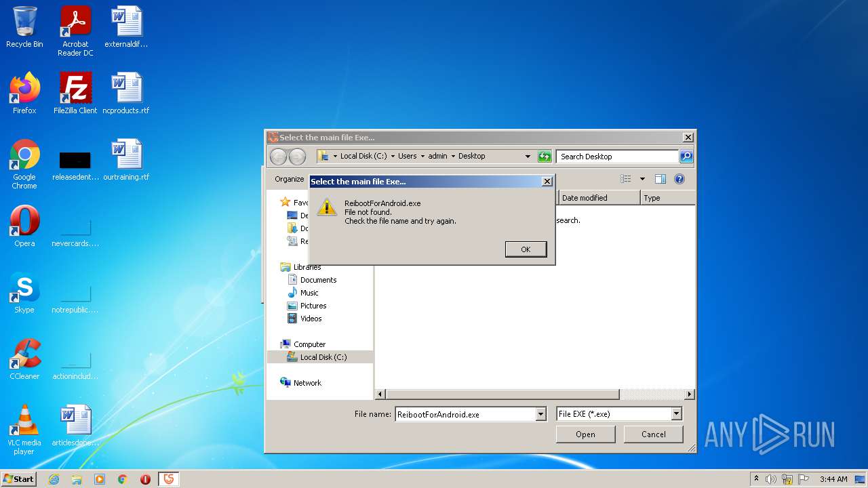Viewport: 868px width, 488px height.
Task: Sort by Date modified column
Action: pyautogui.click(x=599, y=198)
